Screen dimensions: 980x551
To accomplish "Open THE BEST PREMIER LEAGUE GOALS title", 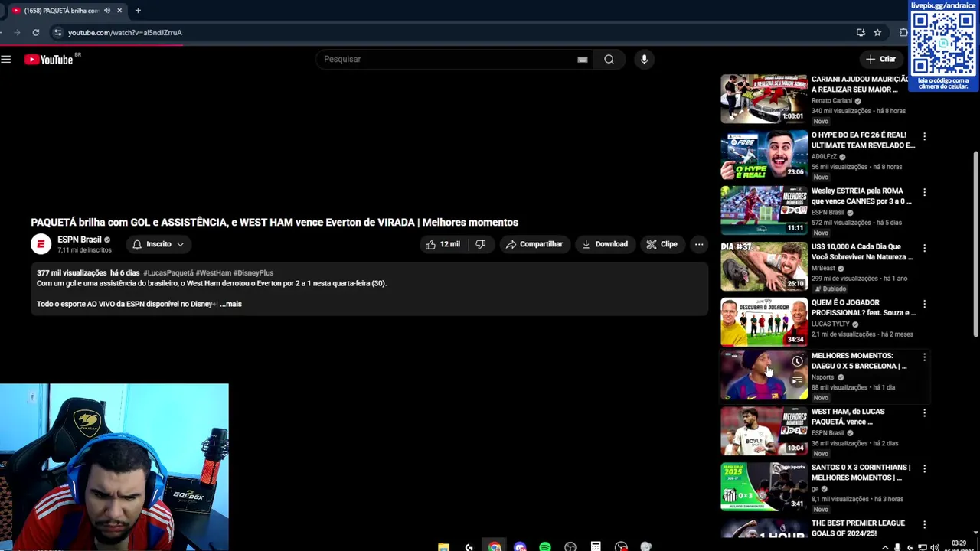I will coord(857,528).
